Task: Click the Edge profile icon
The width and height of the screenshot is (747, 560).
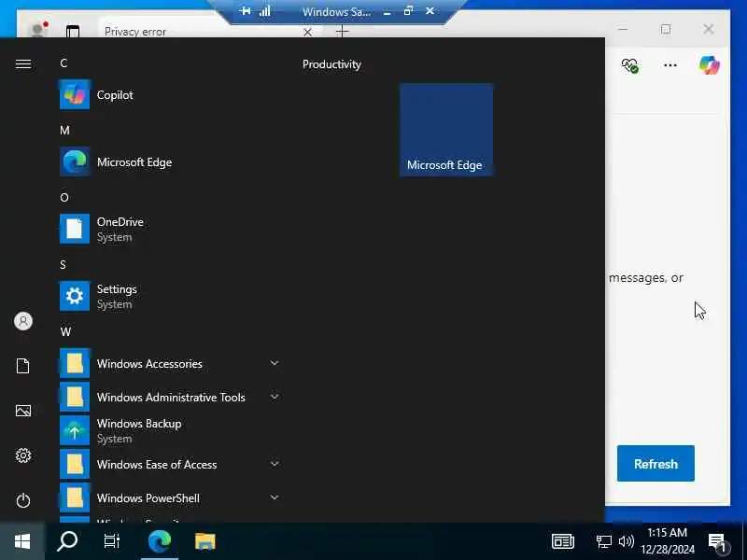Action: click(37, 31)
